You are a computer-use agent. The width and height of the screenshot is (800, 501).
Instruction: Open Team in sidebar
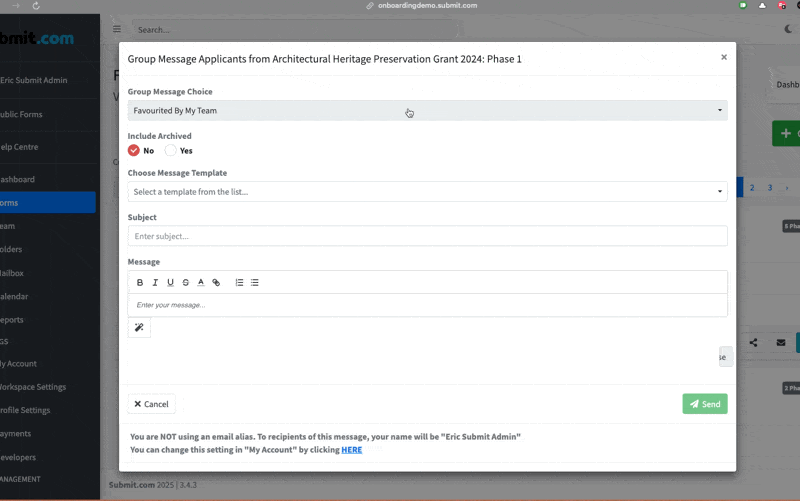tap(8, 226)
